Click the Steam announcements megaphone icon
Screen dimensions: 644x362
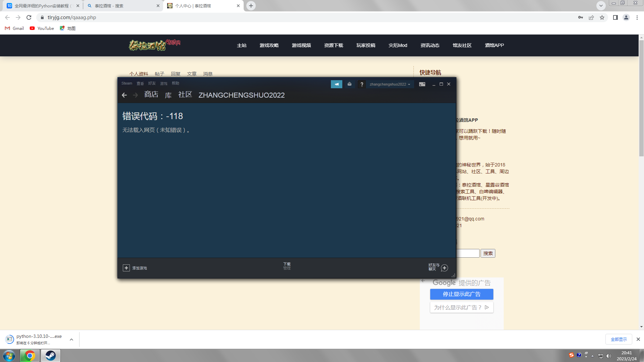point(336,84)
